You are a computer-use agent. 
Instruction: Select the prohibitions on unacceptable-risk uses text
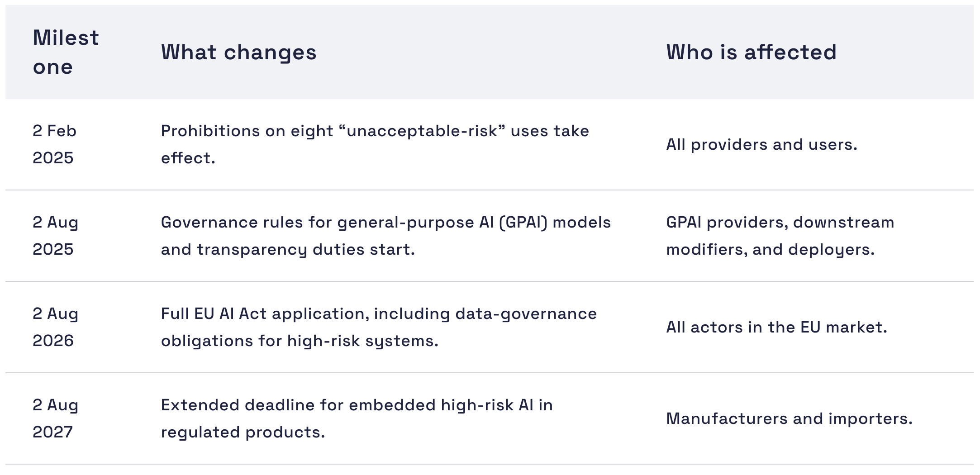point(375,144)
